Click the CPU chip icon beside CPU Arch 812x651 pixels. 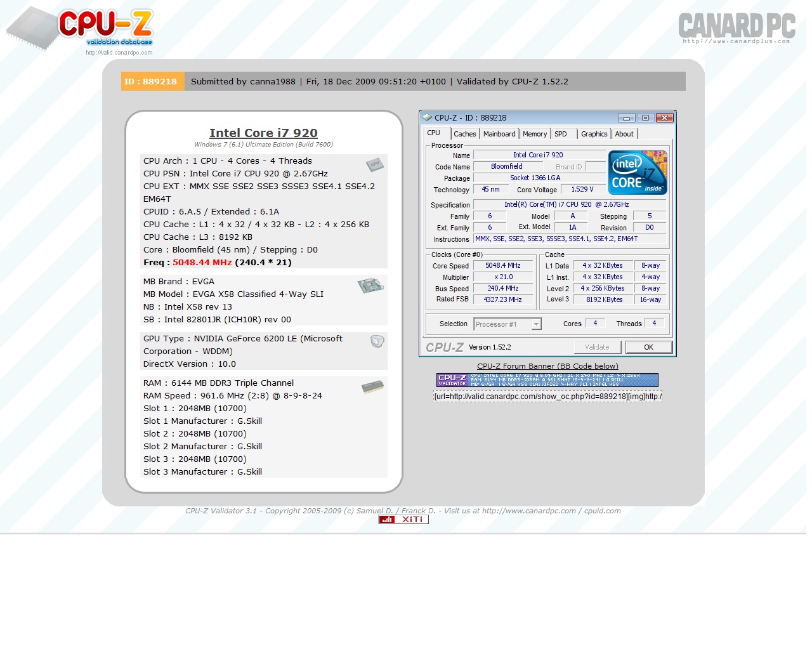pyautogui.click(x=375, y=164)
